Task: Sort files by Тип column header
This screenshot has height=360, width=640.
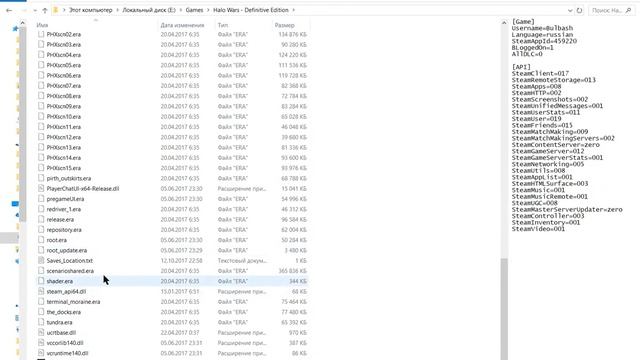Action: [223, 25]
